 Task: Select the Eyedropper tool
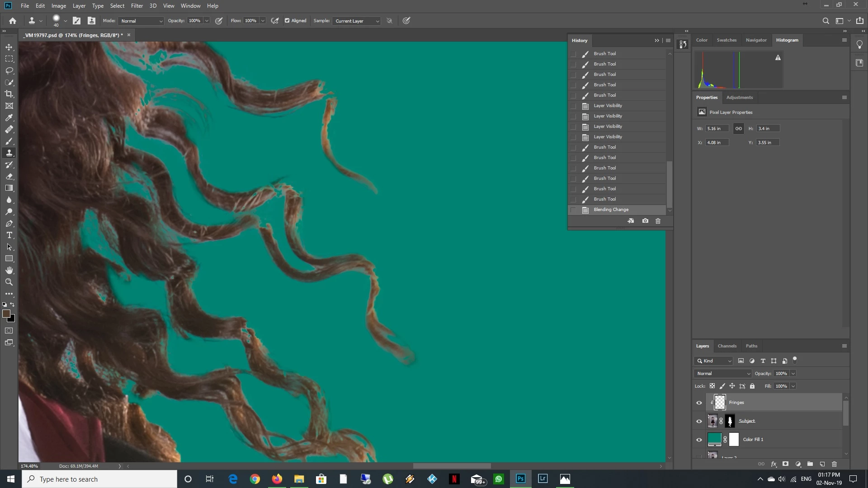coord(9,117)
